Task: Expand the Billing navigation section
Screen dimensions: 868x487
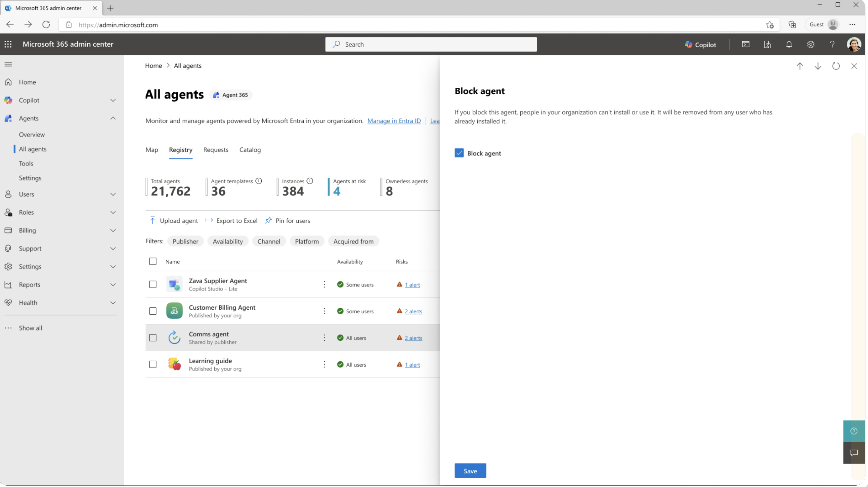Action: click(x=113, y=231)
